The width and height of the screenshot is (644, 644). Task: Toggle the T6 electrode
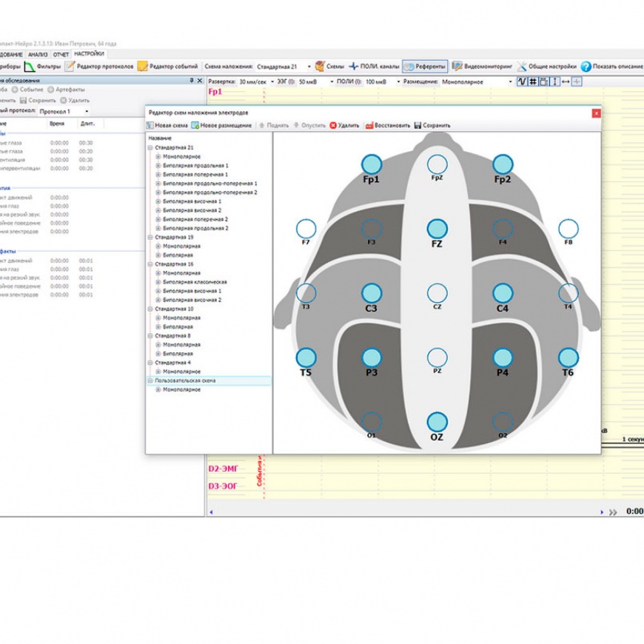(x=568, y=358)
